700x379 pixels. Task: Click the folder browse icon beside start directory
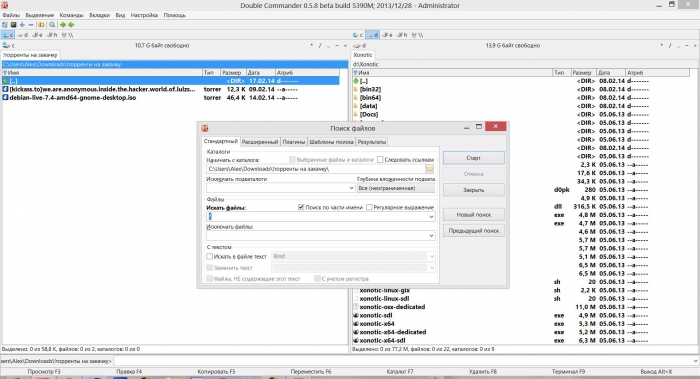click(x=429, y=169)
